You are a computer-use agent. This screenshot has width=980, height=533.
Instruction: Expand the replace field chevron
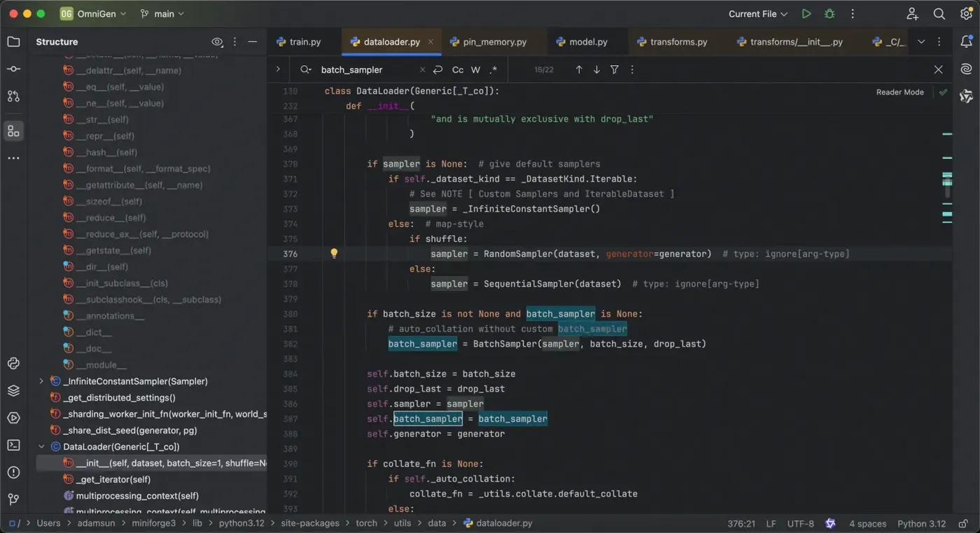click(278, 69)
